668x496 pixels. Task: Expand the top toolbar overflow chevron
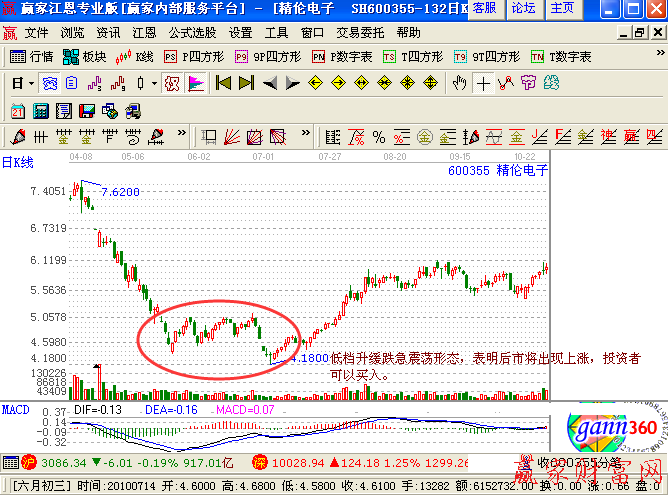[x=660, y=52]
